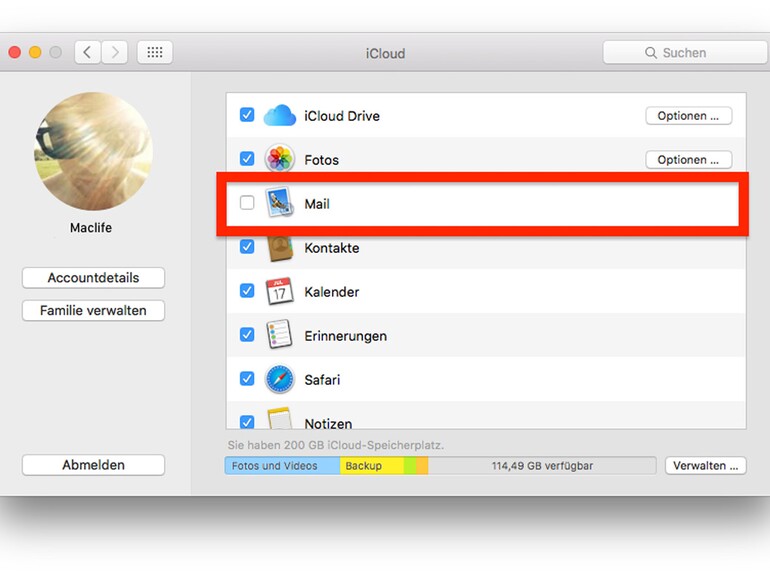The width and height of the screenshot is (770, 578).
Task: Click the Fotos label
Action: click(x=322, y=160)
